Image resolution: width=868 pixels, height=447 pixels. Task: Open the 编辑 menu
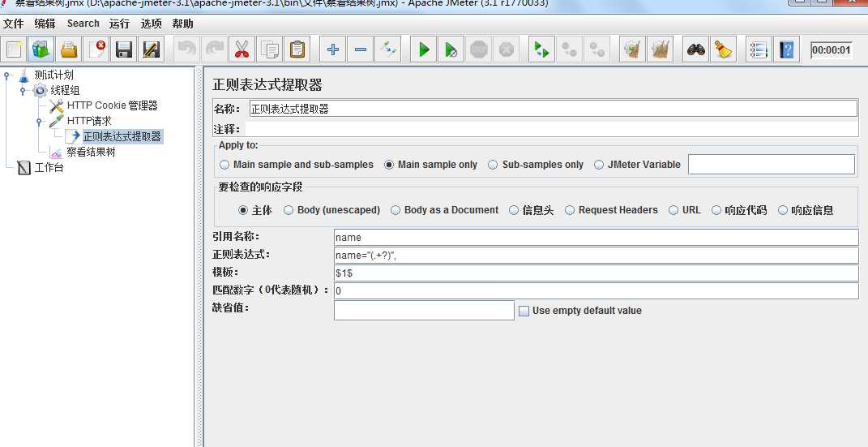click(45, 24)
